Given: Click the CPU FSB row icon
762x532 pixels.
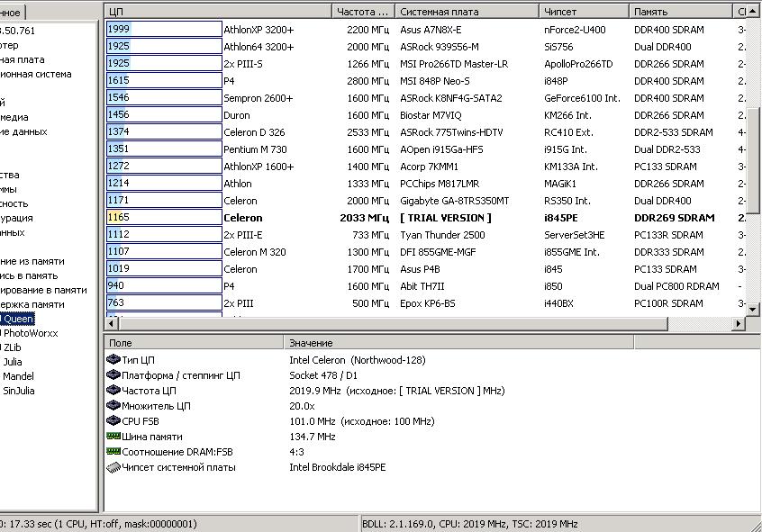Looking at the screenshot, I should pos(113,421).
